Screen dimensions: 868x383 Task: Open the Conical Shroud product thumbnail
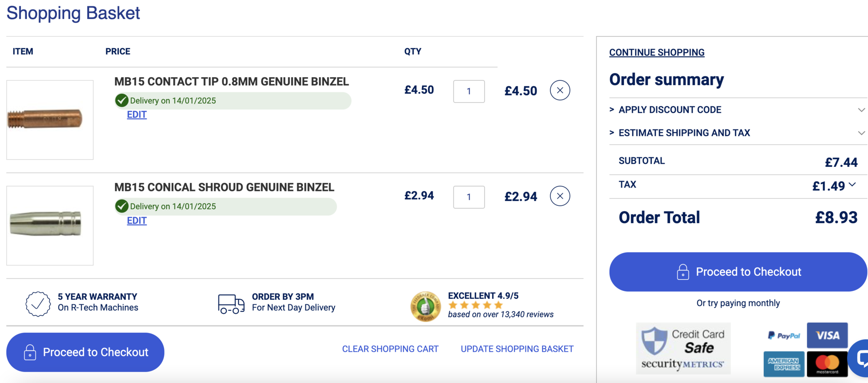coord(50,225)
